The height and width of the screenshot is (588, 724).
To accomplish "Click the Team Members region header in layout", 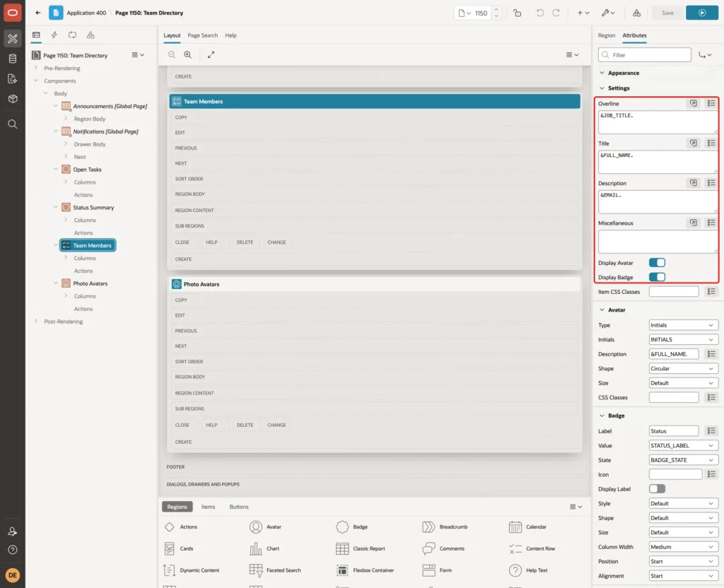I will [x=375, y=102].
